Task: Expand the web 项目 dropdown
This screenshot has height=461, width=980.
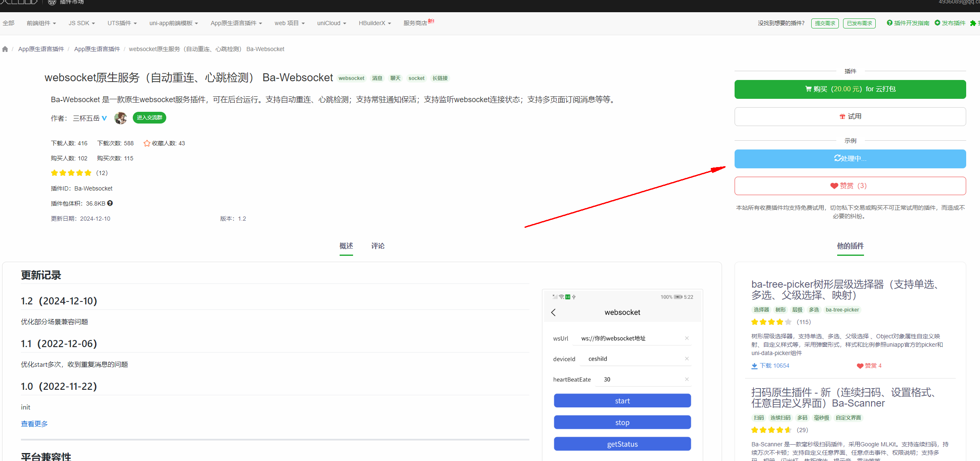Action: tap(289, 23)
